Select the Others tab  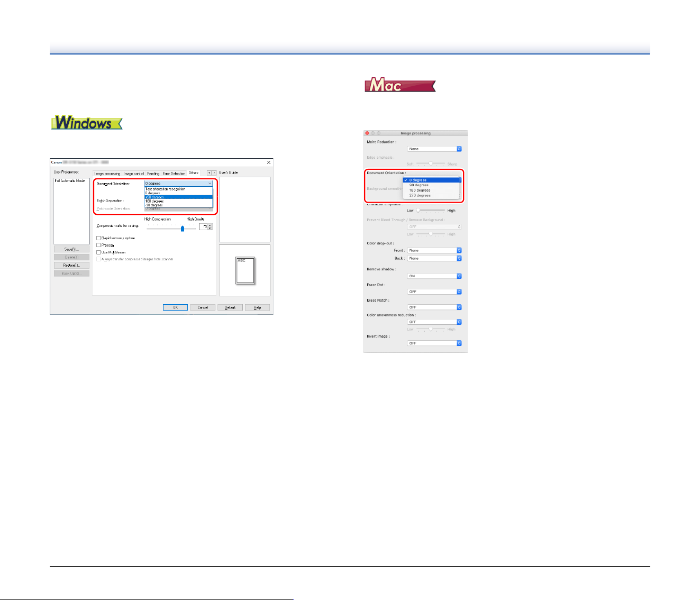point(194,173)
